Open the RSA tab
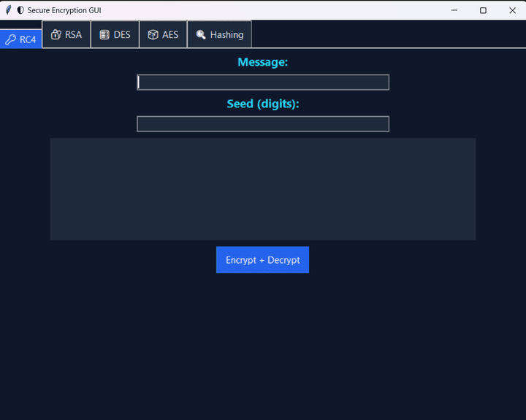The width and height of the screenshot is (526, 420). [x=66, y=34]
